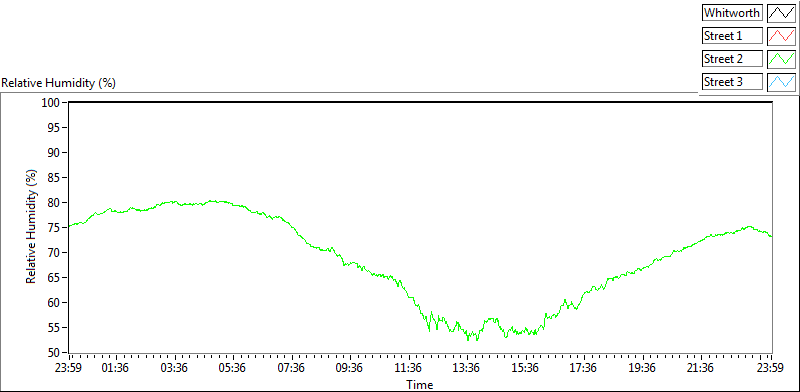The height and width of the screenshot is (392, 800).
Task: Click the 70 value on Y axis
Action: tap(54, 253)
